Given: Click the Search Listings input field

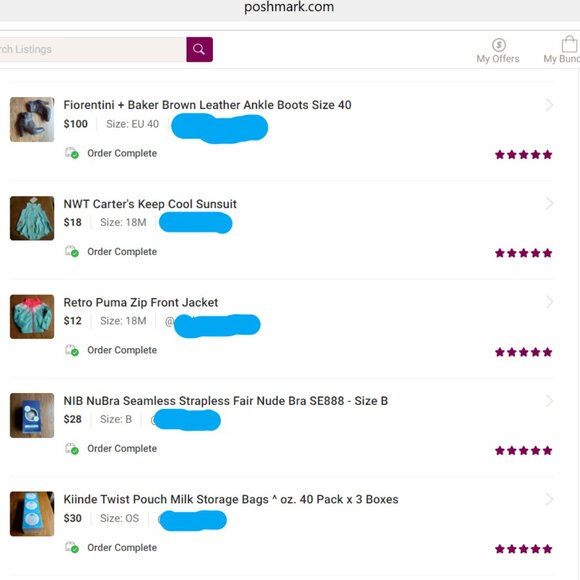Looking at the screenshot, I should [x=92, y=50].
